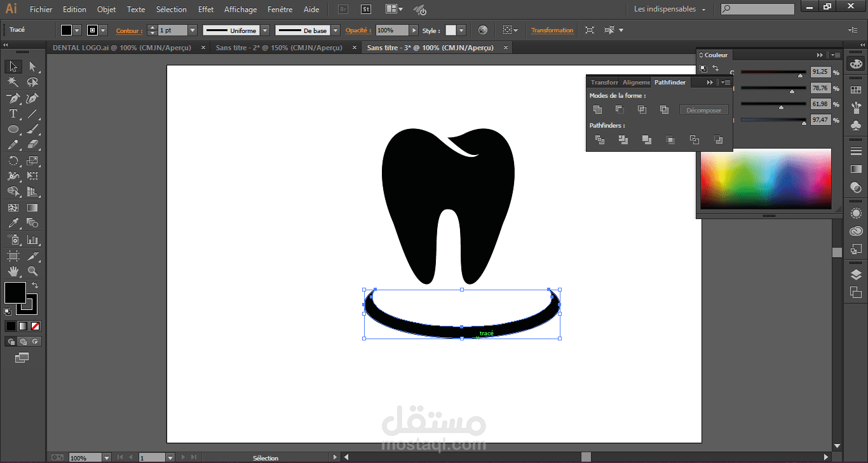Screen dimensions: 868x463
Task: Pick a color from the spectrum bar
Action: (766, 178)
